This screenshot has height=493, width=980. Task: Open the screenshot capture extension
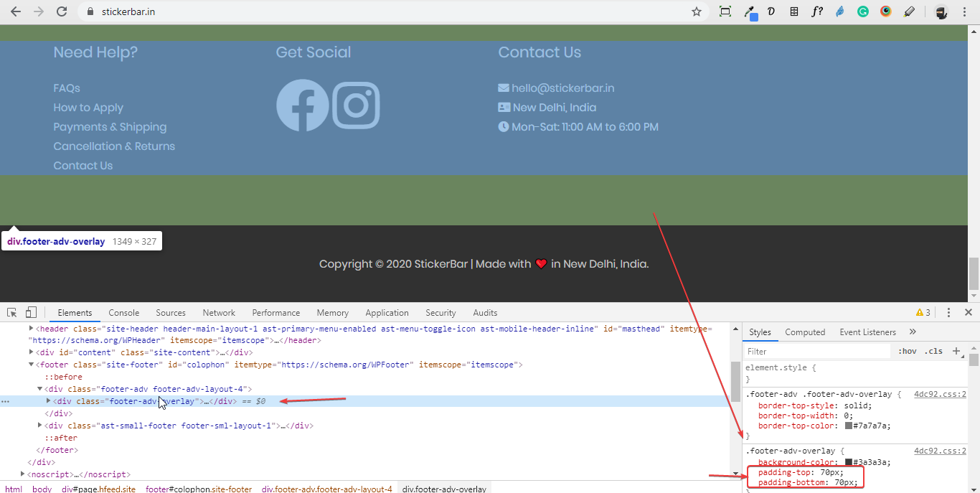click(x=725, y=11)
